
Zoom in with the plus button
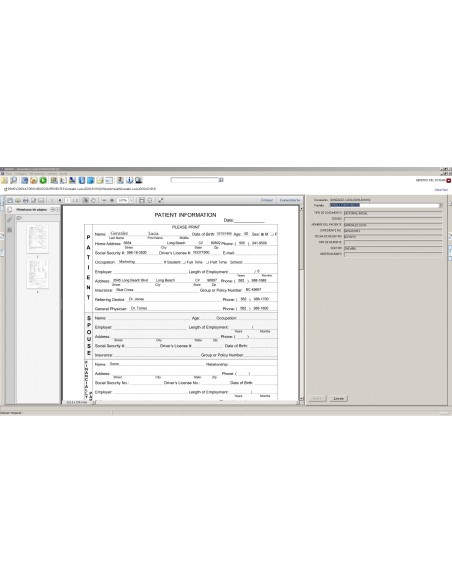112,200
